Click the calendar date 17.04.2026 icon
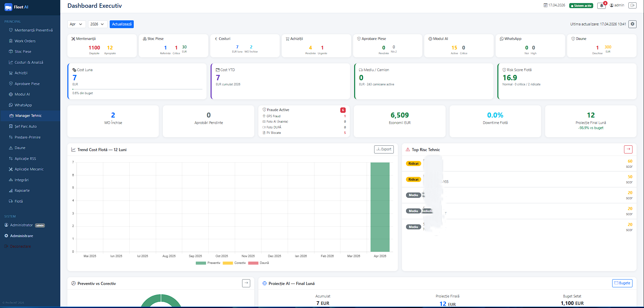Image resolution: width=644 pixels, height=308 pixels. 545,5
